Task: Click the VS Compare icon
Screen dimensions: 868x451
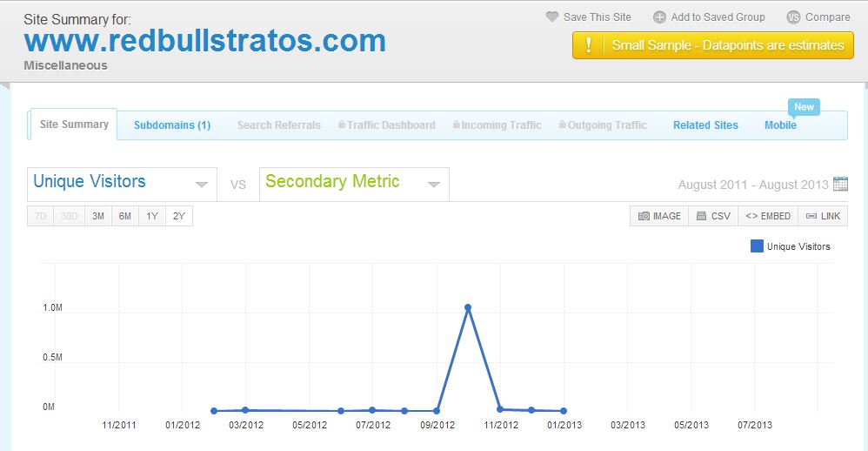Action: 793,17
